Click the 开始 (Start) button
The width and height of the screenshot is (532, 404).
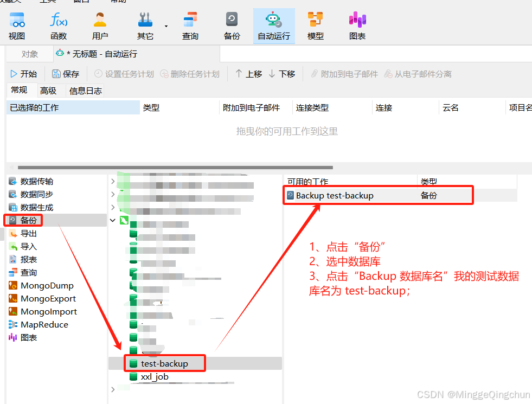tap(24, 74)
